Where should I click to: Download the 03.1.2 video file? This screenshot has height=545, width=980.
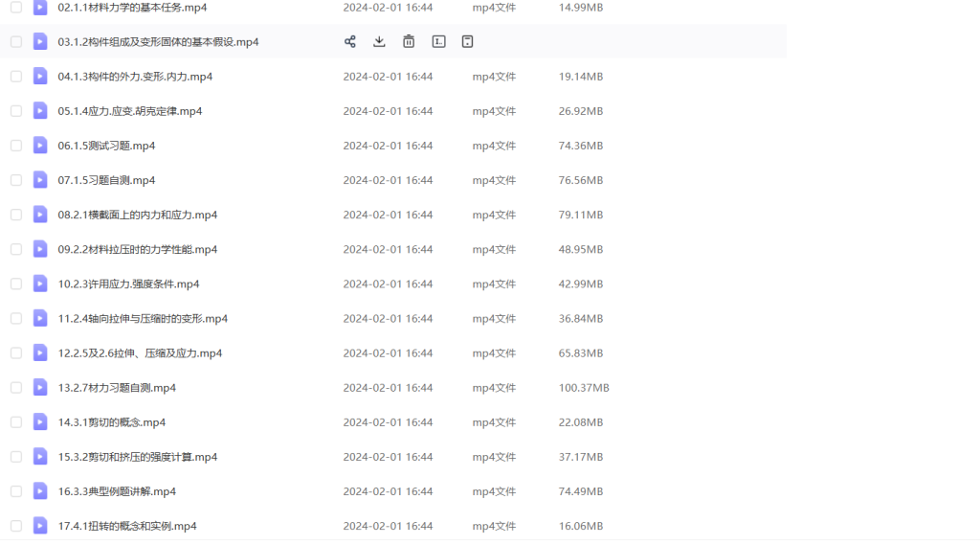[x=379, y=42]
